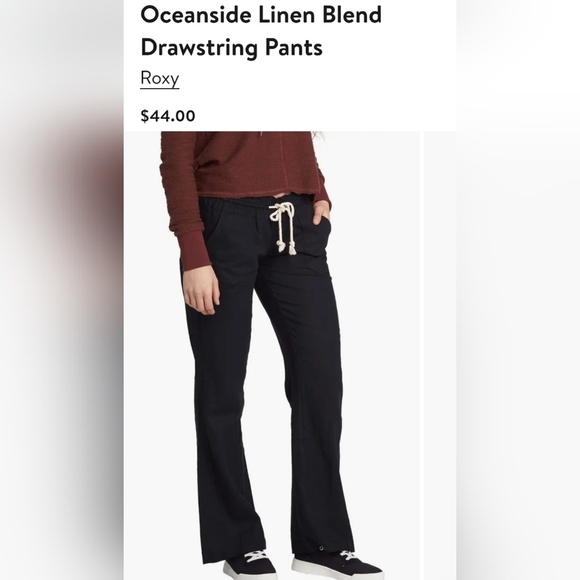The width and height of the screenshot is (580, 580).
Task: Click the word Drawstring Pants in title
Action: click(x=232, y=48)
